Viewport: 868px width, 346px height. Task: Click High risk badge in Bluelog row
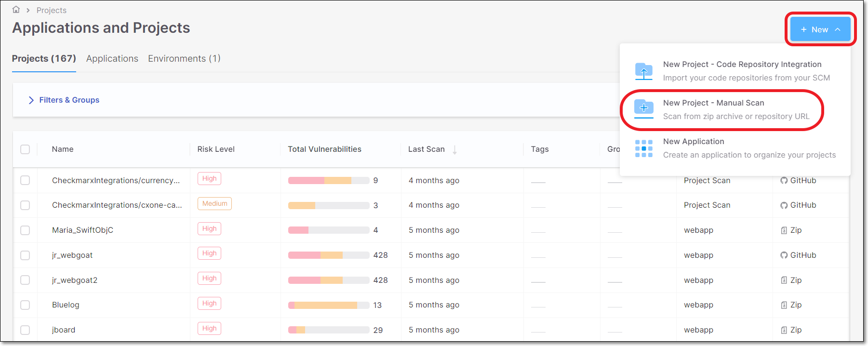(x=209, y=304)
